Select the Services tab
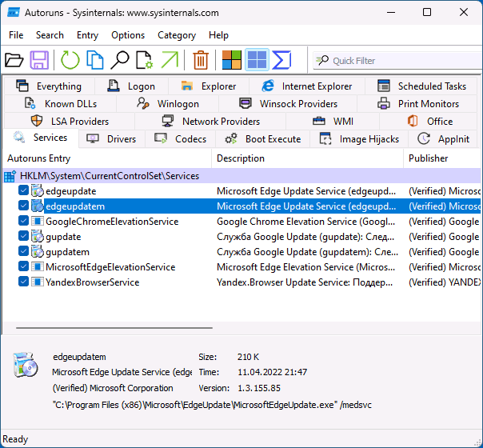 pos(40,138)
